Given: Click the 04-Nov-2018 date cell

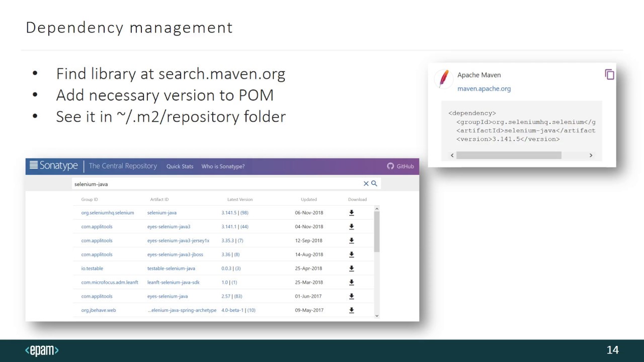Looking at the screenshot, I should click(x=309, y=227).
